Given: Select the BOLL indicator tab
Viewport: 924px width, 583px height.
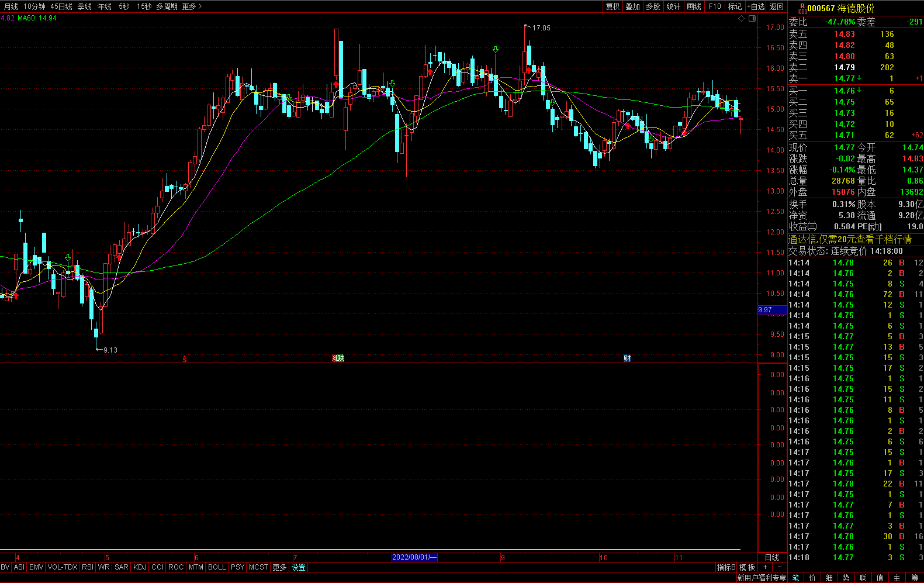Looking at the screenshot, I should pyautogui.click(x=217, y=567).
